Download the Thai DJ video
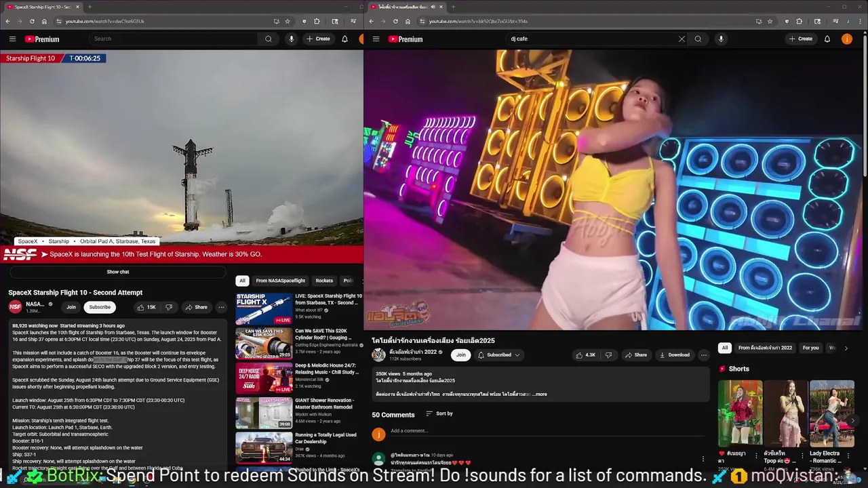868x488 pixels. (675, 354)
